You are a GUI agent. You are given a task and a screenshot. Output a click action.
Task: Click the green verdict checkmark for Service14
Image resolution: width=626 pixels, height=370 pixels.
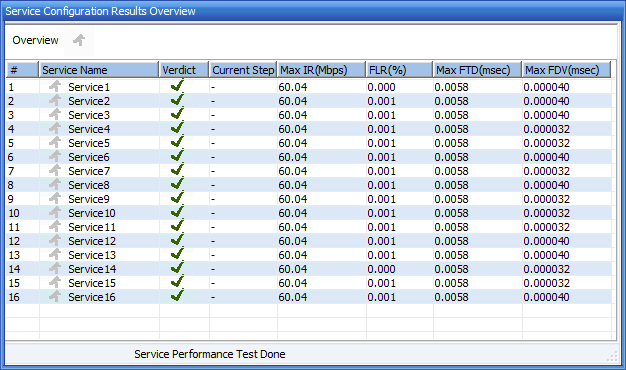(177, 267)
